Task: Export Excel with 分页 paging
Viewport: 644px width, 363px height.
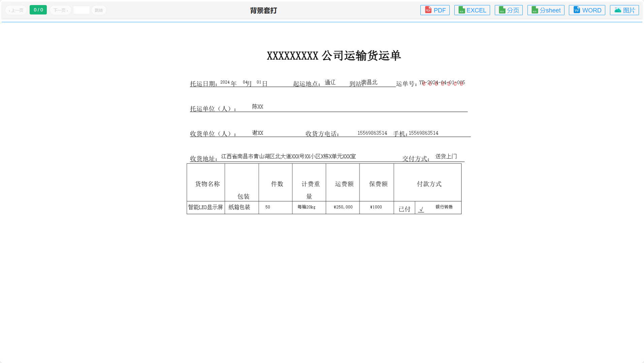Action: (x=509, y=10)
